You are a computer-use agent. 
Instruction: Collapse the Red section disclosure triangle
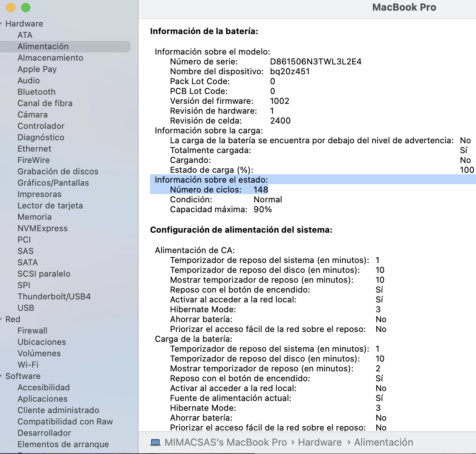[x=1, y=319]
